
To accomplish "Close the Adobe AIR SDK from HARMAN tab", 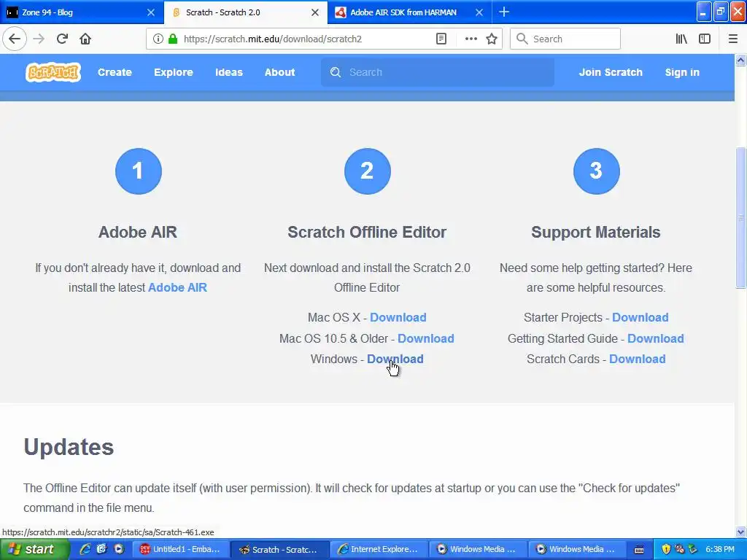I will pos(479,12).
